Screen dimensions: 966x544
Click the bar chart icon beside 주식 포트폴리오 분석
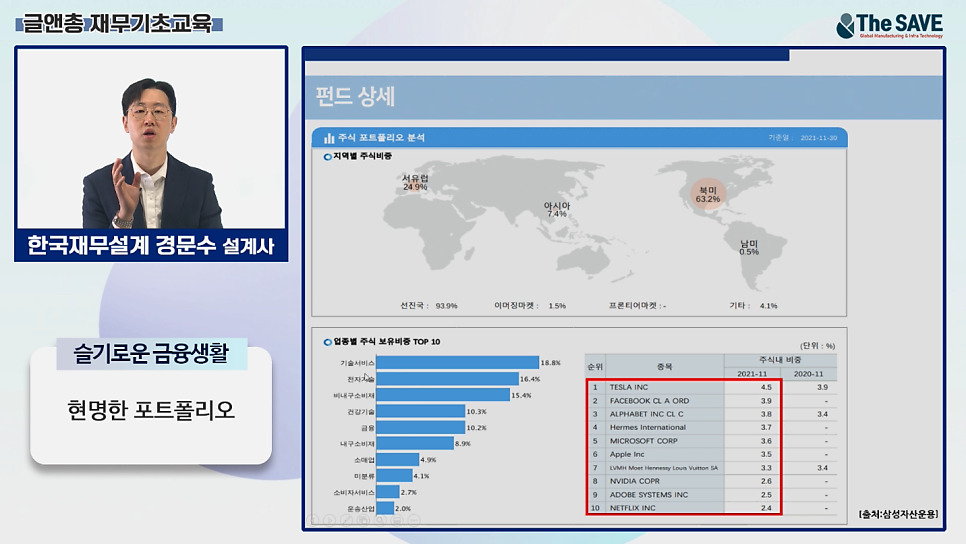[329, 138]
